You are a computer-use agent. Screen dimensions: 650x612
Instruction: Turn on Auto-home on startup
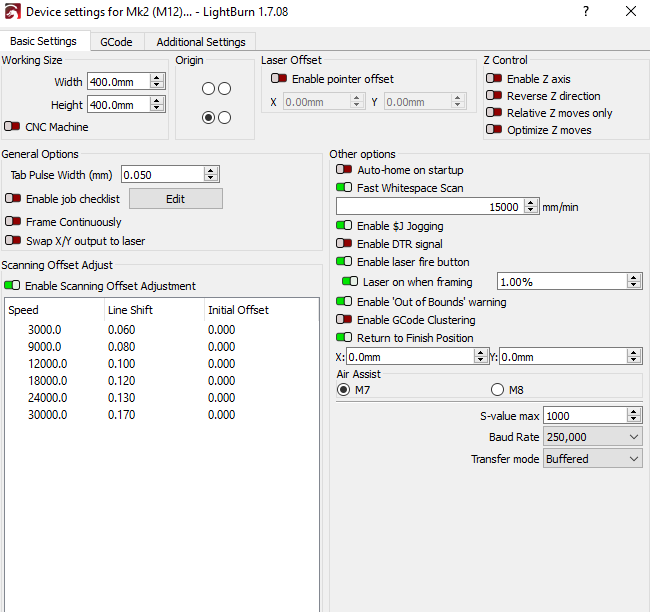(x=344, y=170)
